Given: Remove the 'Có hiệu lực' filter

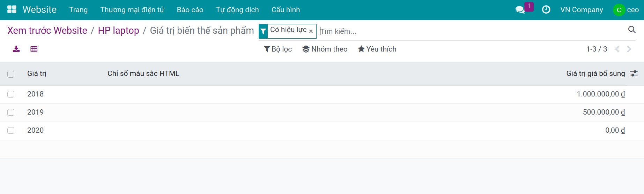Looking at the screenshot, I should pos(311,31).
